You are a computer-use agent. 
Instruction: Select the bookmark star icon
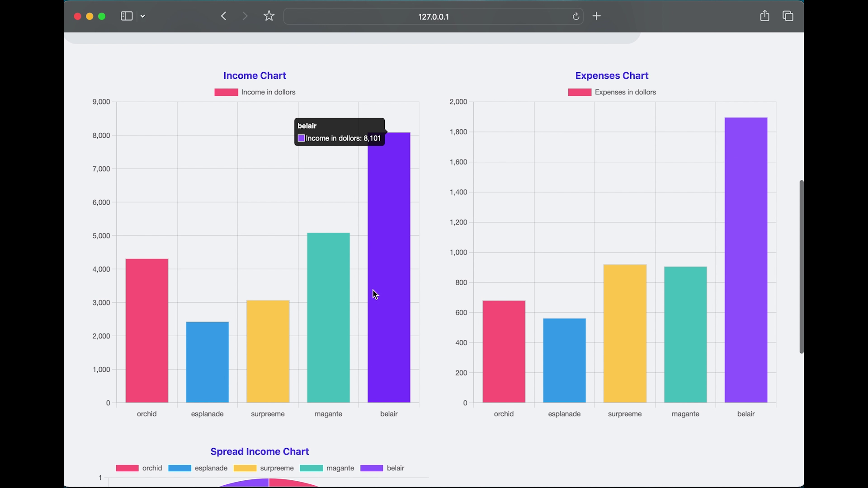pos(269,16)
